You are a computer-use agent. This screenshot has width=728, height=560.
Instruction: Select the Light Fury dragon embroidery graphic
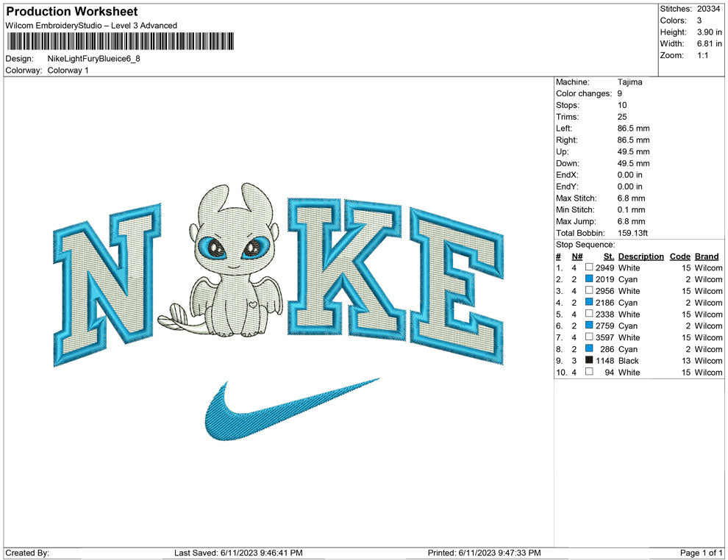coord(220,260)
